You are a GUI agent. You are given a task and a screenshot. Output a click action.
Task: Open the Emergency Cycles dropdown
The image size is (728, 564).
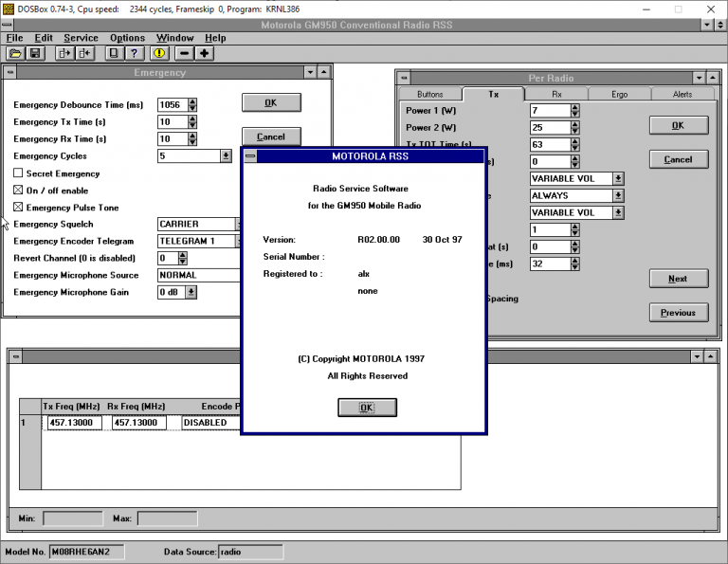click(x=226, y=156)
